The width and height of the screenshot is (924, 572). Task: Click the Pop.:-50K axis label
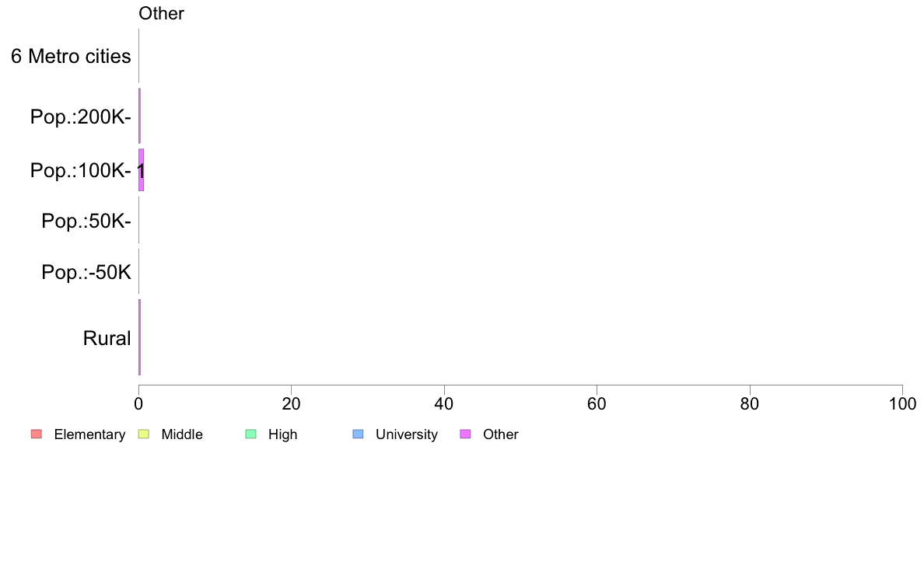pos(86,272)
